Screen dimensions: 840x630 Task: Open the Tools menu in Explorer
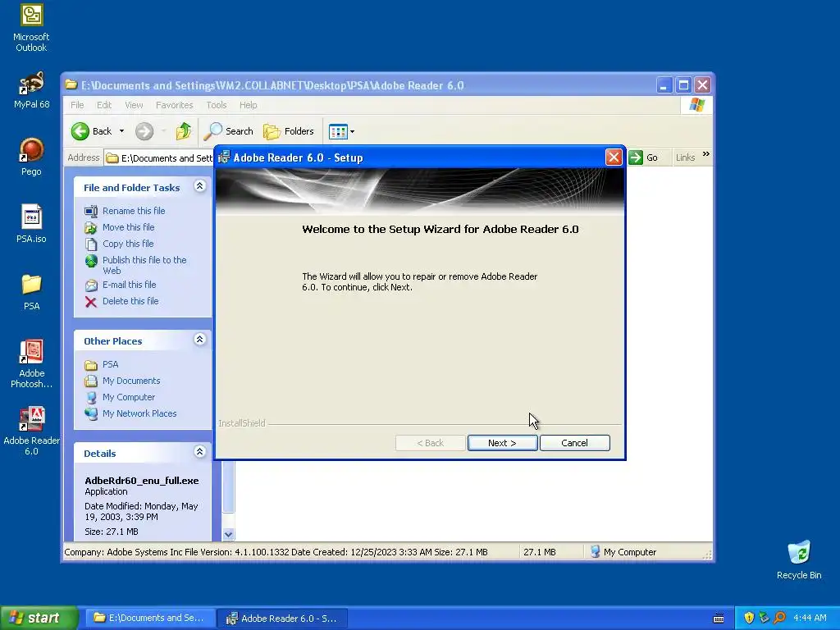click(x=217, y=105)
